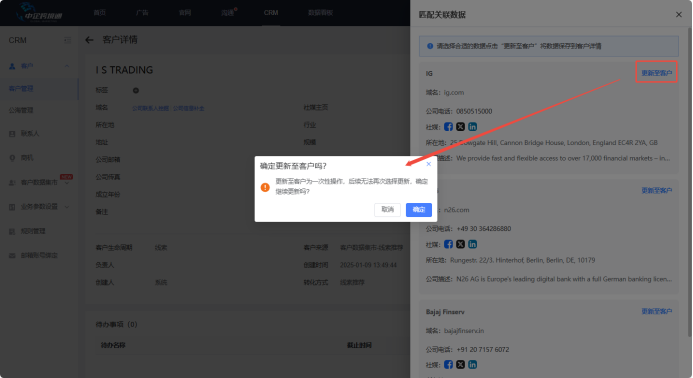The height and width of the screenshot is (378, 693).
Task: Click the n26.com domain text
Action: point(457,210)
